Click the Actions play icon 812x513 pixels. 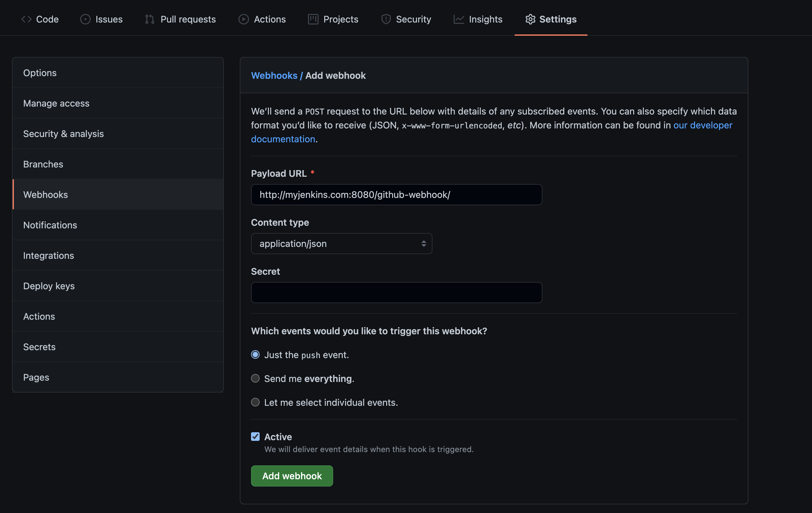click(x=243, y=19)
